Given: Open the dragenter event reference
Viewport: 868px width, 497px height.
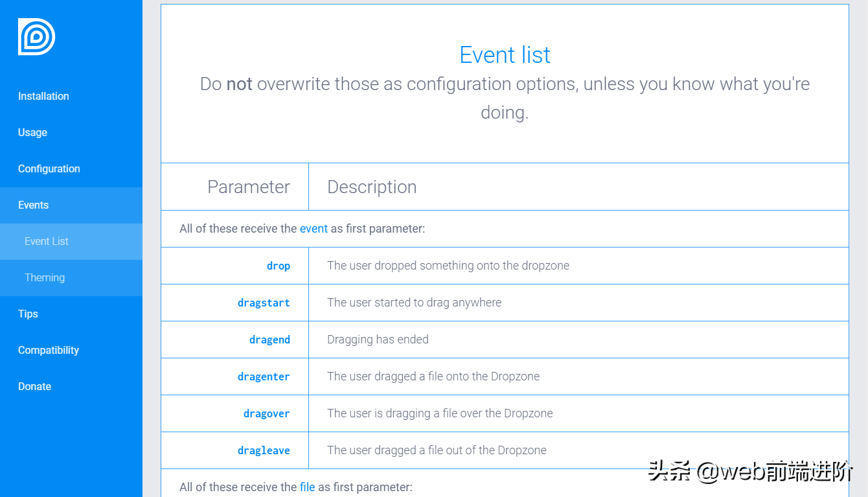Looking at the screenshot, I should point(264,376).
